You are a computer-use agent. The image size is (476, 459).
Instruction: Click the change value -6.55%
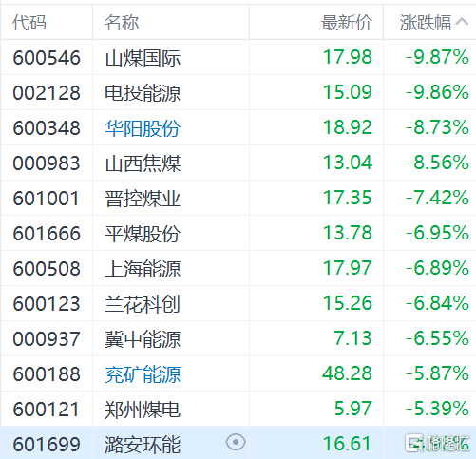tap(437, 338)
